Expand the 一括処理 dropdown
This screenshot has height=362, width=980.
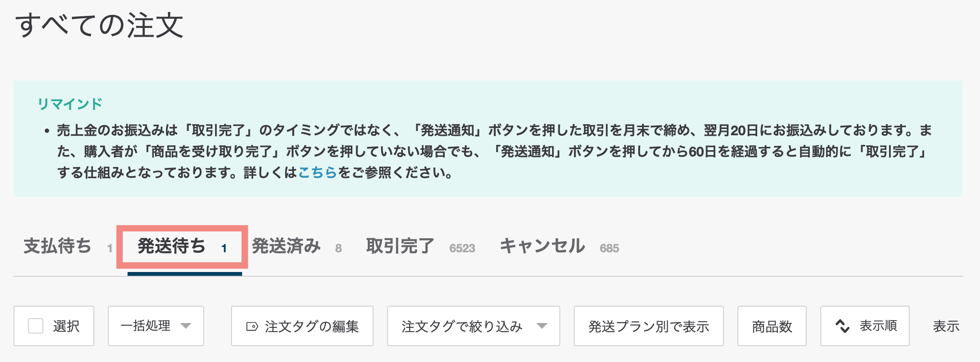point(155,326)
